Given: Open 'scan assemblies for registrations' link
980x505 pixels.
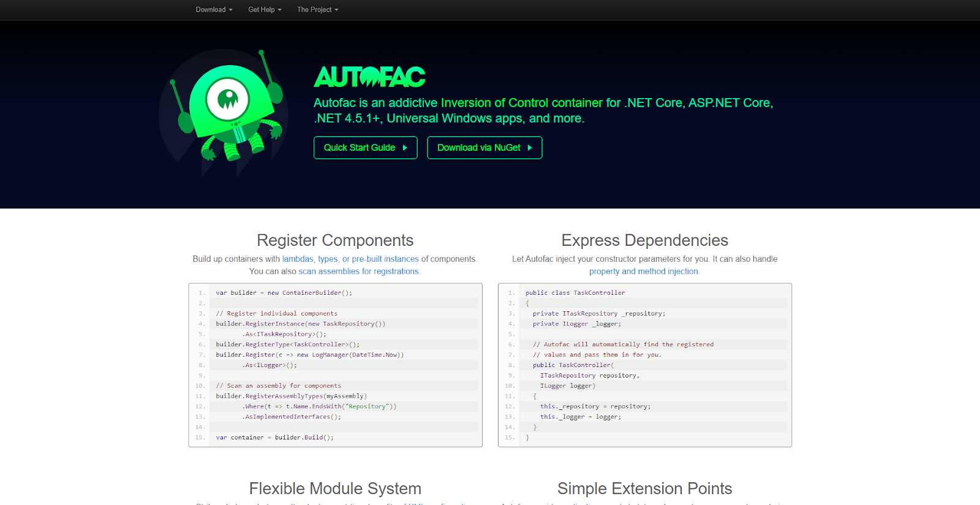Looking at the screenshot, I should click(359, 271).
